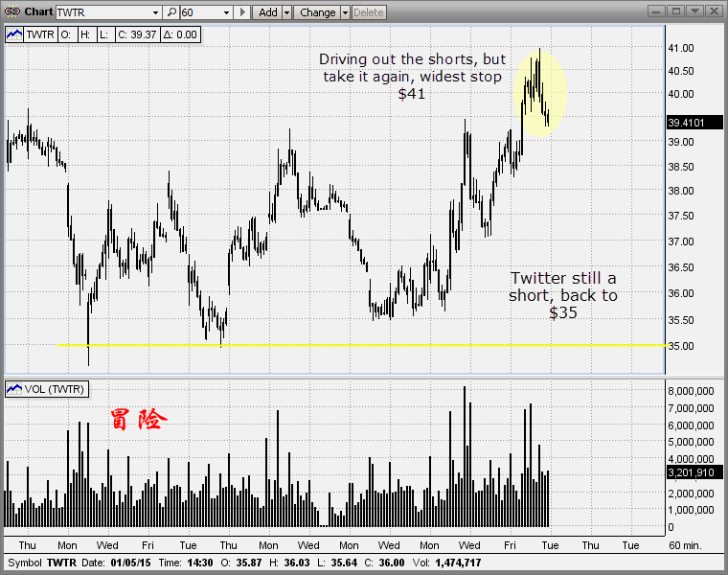This screenshot has width=728, height=575.
Task: Click the TWTR label in the price legend
Action: [40, 34]
